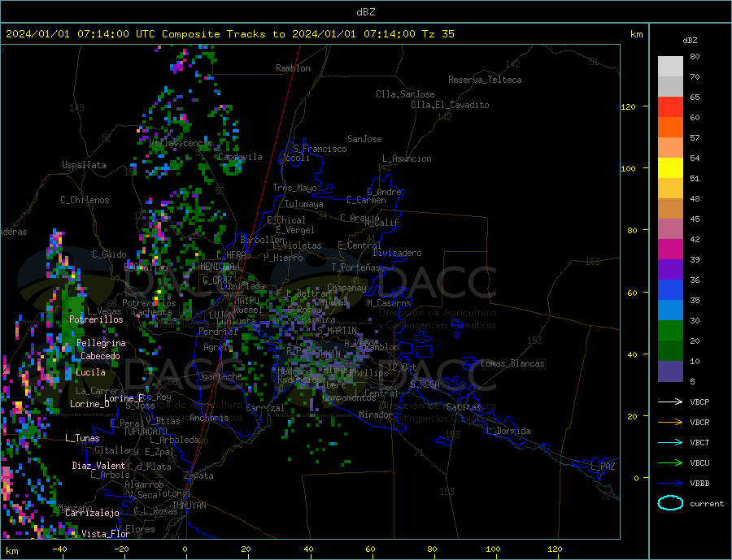Click the Pellegrina place label
The image size is (732, 560).
[x=102, y=343]
